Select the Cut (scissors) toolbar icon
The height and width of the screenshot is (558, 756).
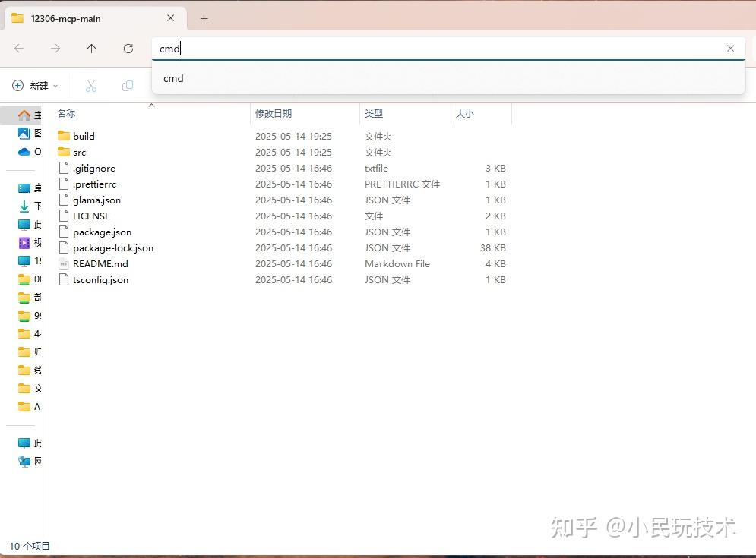90,85
